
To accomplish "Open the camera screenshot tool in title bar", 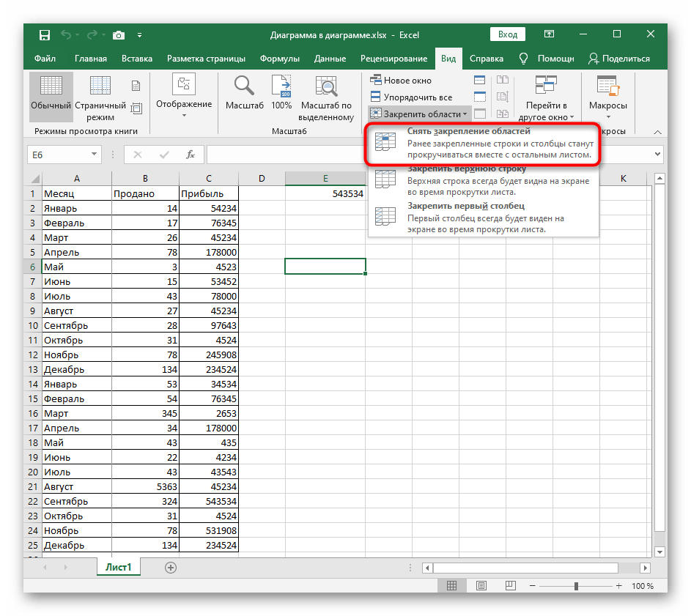I will [119, 34].
